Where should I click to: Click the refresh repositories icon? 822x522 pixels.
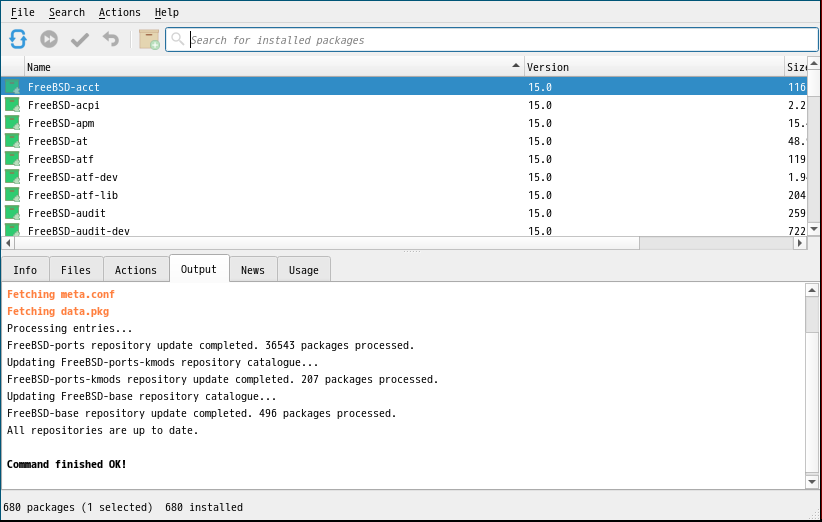coord(18,39)
